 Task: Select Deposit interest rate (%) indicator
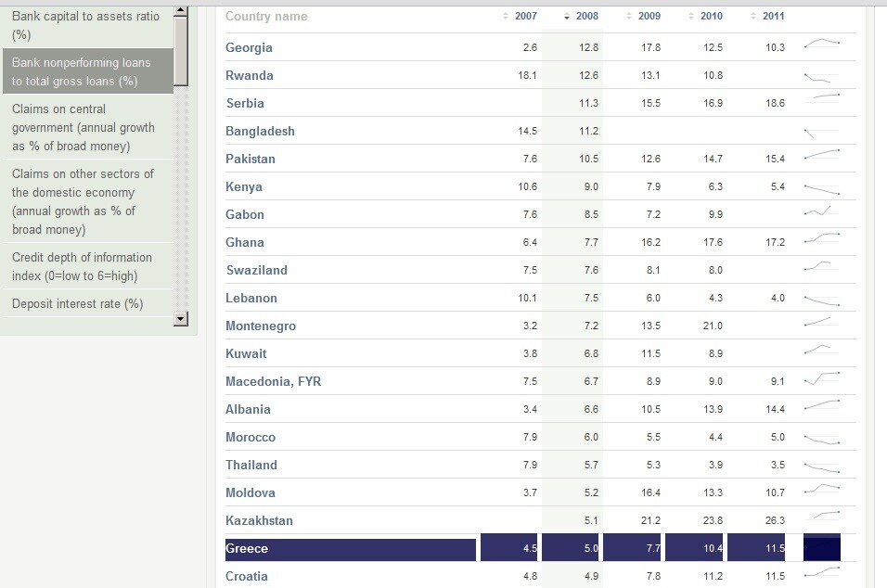(x=88, y=303)
